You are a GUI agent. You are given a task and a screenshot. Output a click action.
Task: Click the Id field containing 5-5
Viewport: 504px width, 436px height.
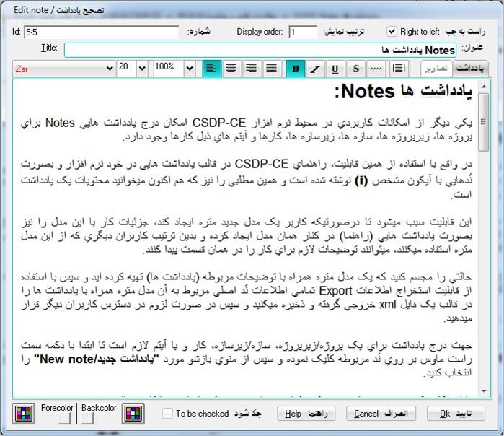102,32
